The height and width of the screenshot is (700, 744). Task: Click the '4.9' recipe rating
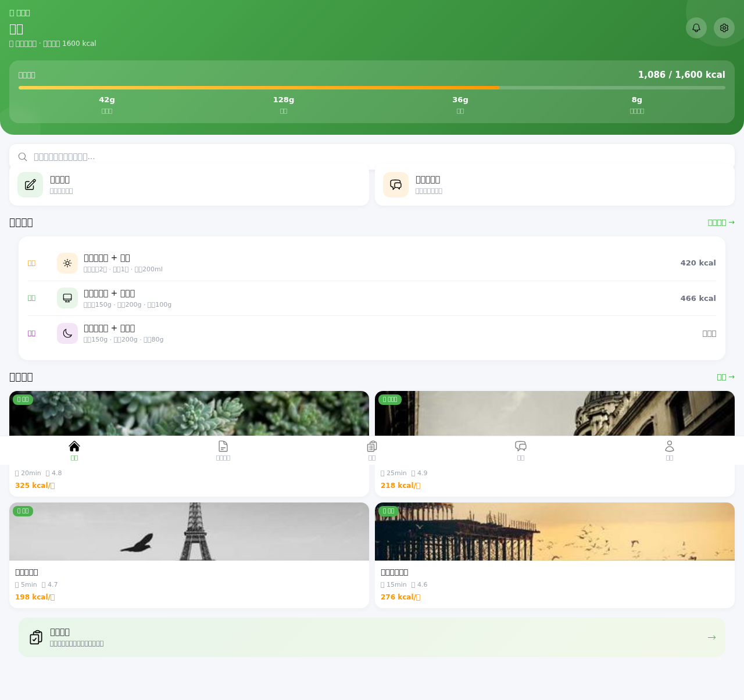(x=420, y=473)
